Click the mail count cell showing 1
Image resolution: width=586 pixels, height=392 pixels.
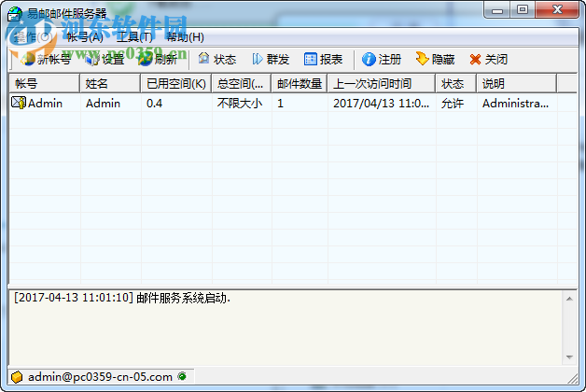[280, 104]
